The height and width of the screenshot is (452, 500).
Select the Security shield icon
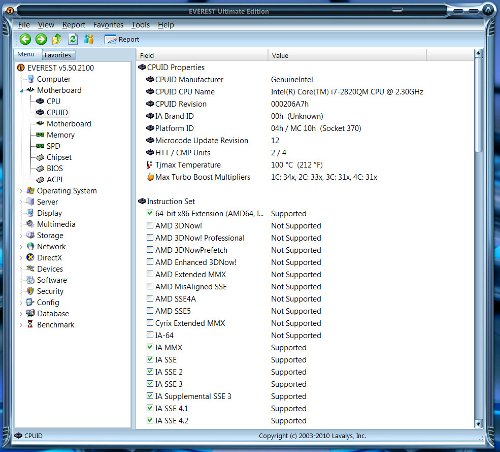pyautogui.click(x=30, y=291)
